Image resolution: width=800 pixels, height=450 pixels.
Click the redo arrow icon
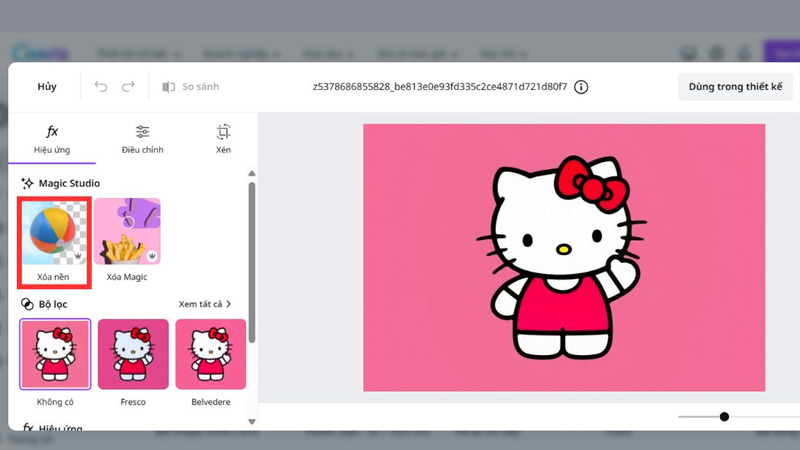pyautogui.click(x=127, y=87)
